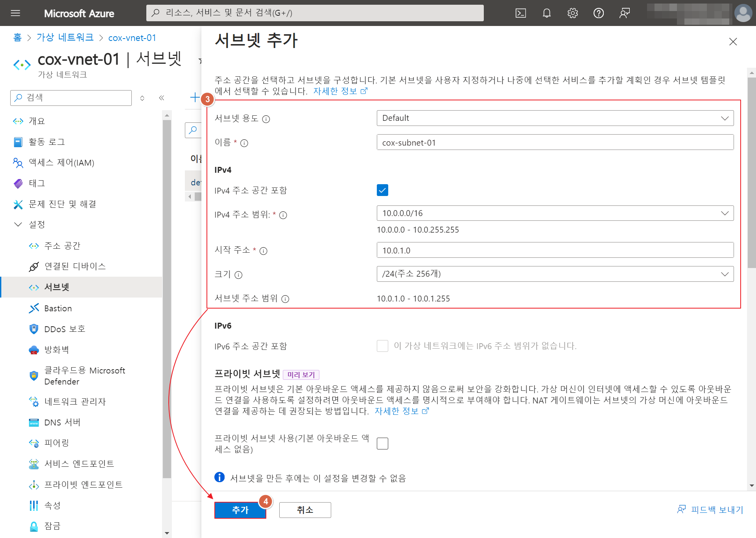Click the panel's vertical scrollbar thumb
The image size is (756, 538).
point(751,173)
